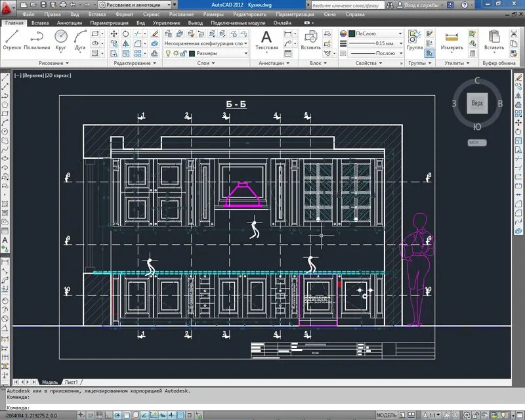This screenshot has height=420, width=525.
Task: Toggle the Grid display status bar button
Action: (x=99, y=415)
